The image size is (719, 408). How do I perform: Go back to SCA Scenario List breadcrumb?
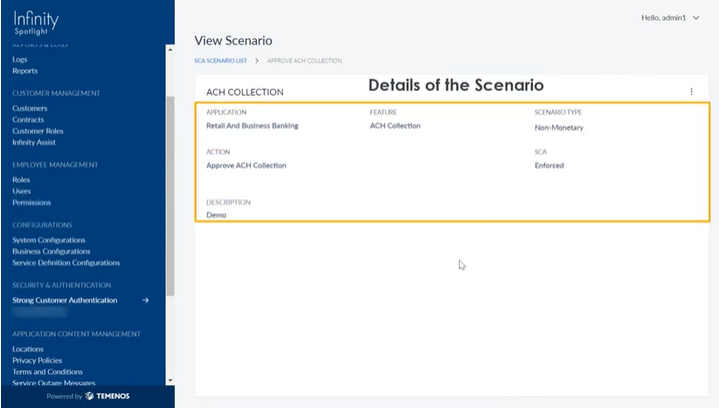(x=220, y=61)
